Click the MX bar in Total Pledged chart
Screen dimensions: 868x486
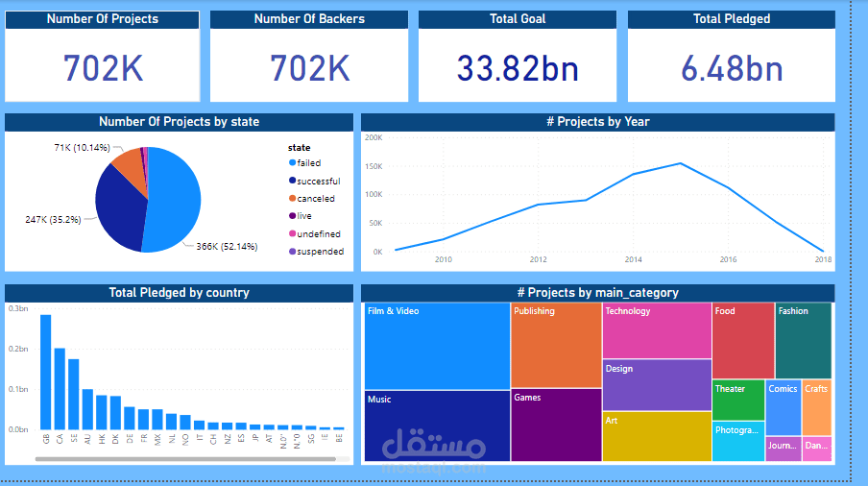[157, 420]
